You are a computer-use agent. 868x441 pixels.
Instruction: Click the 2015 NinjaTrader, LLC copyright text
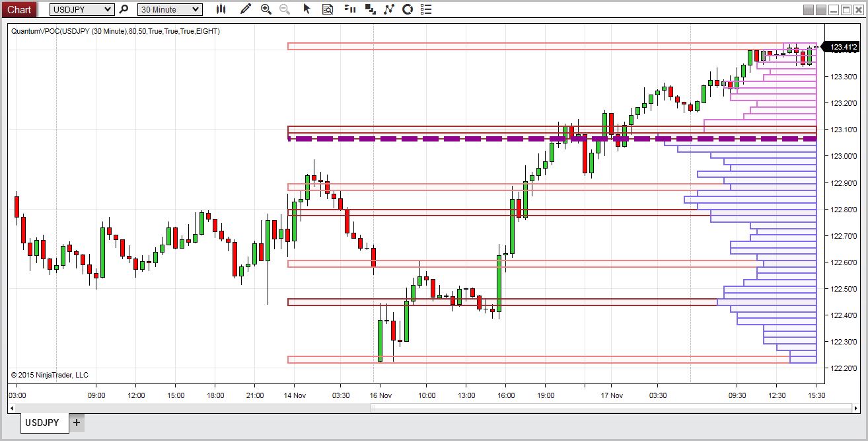pyautogui.click(x=50, y=375)
